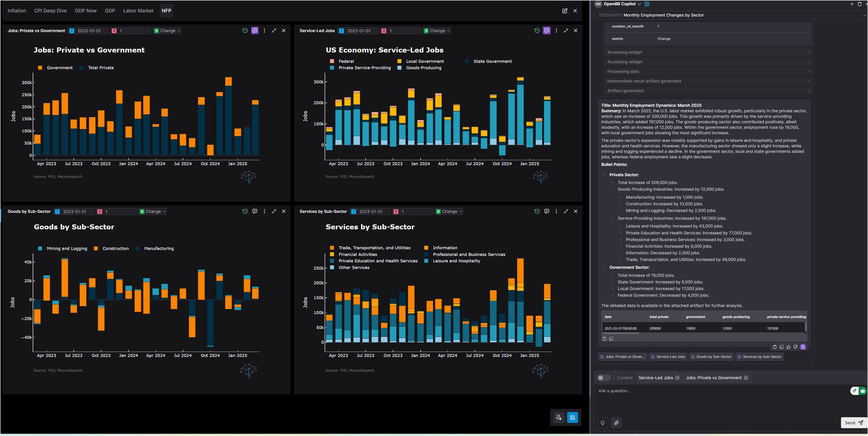Collapse the Service-Led Jobs widget using arrows icon

click(x=566, y=30)
